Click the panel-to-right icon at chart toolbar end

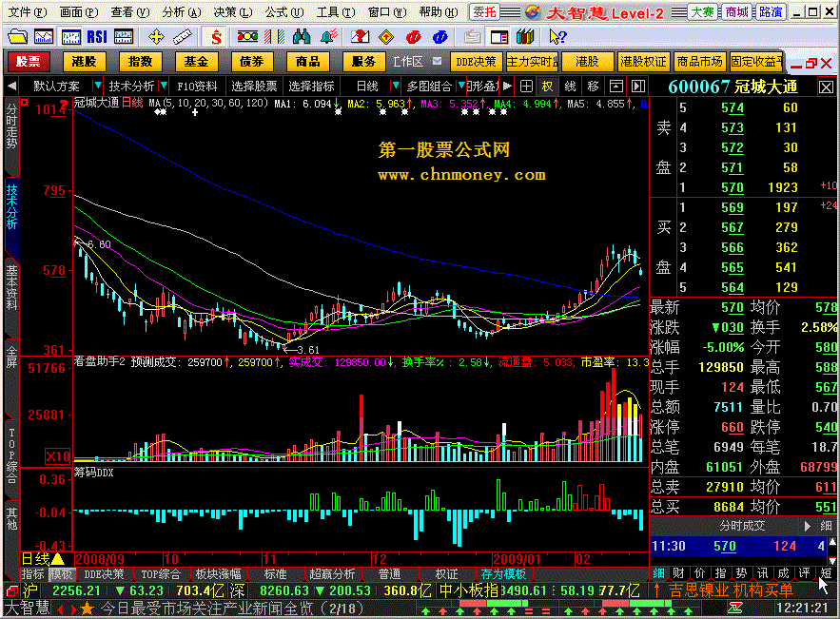click(x=637, y=87)
